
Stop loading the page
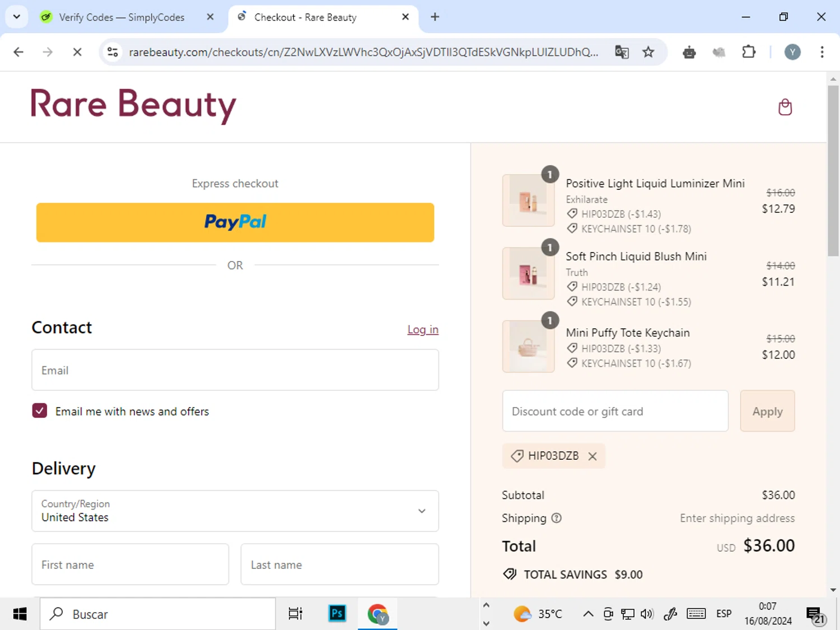77,52
